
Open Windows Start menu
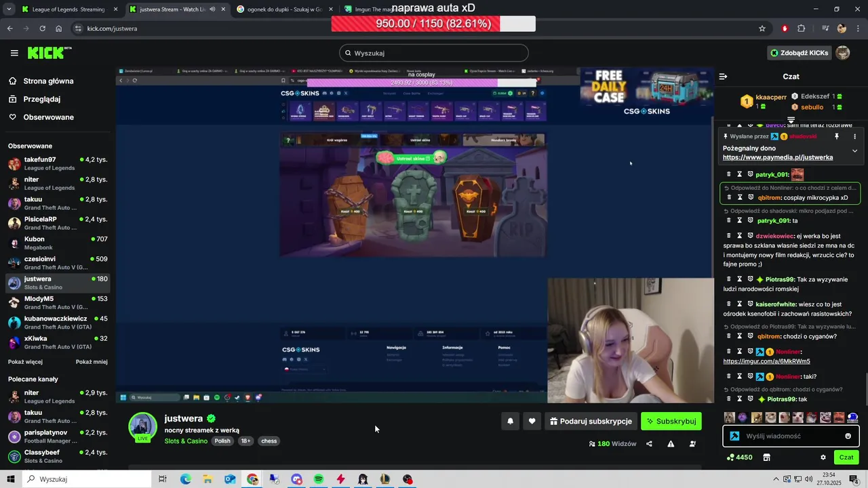click(x=10, y=479)
